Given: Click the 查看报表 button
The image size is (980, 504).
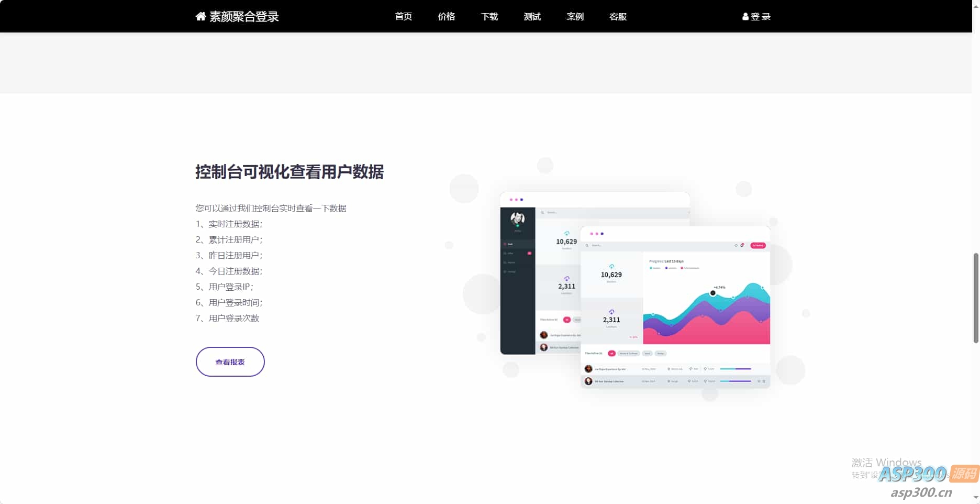Looking at the screenshot, I should [x=230, y=361].
